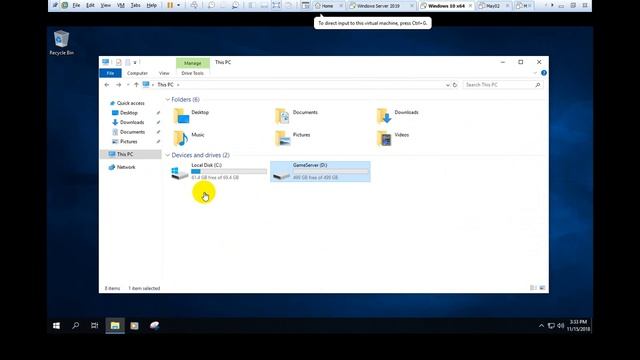Select the Desktop folder icon
Viewport: 640px width, 360px height.
coord(181,116)
